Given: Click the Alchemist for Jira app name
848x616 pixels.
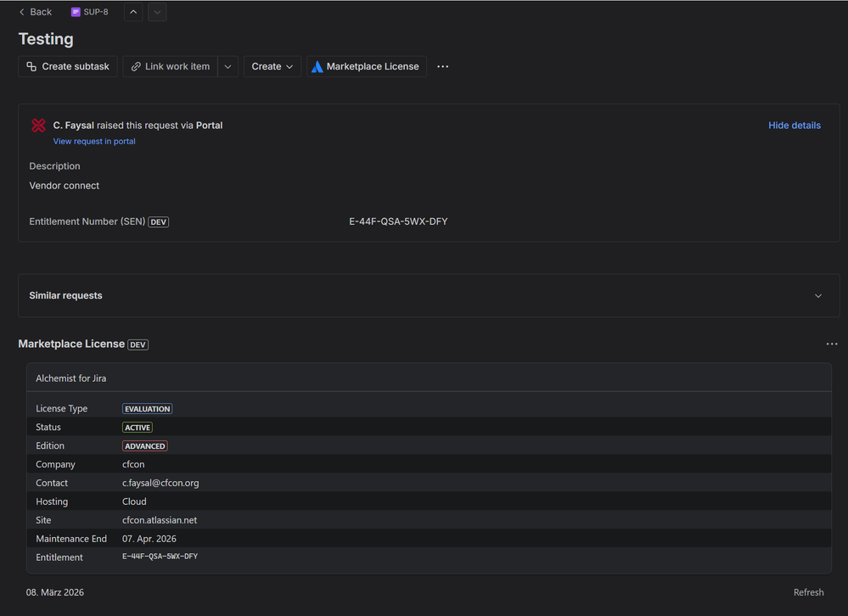Looking at the screenshot, I should (x=70, y=378).
